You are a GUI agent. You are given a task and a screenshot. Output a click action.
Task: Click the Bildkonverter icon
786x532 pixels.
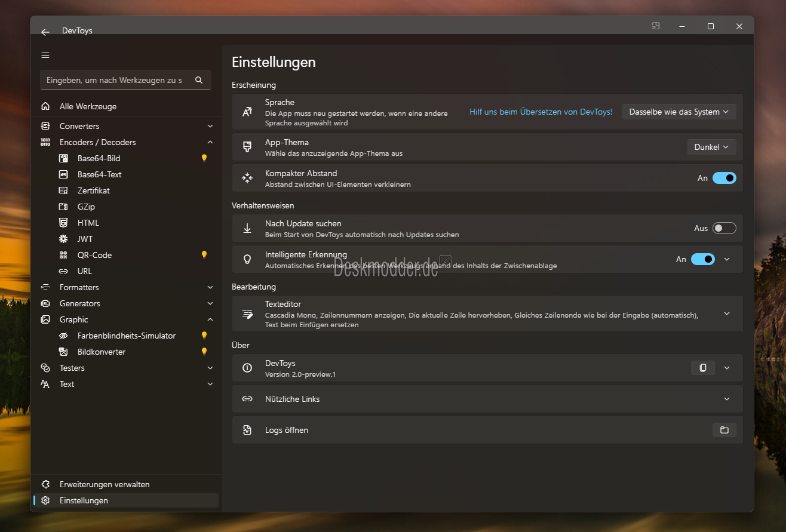[63, 352]
